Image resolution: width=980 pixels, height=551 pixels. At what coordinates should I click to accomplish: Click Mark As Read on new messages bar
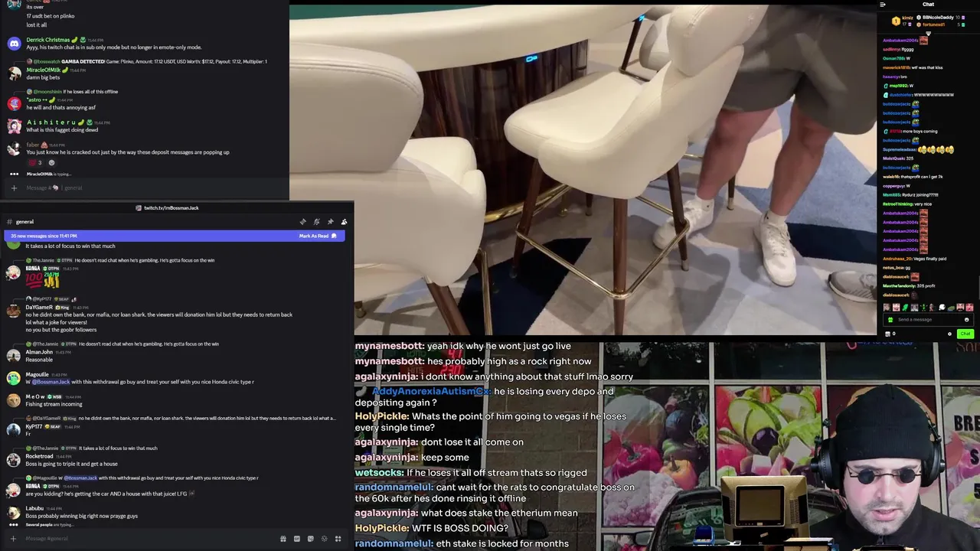(x=317, y=236)
